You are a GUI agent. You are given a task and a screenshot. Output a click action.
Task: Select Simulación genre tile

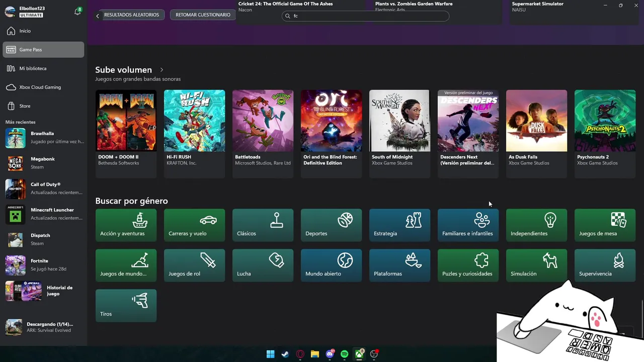(536, 265)
